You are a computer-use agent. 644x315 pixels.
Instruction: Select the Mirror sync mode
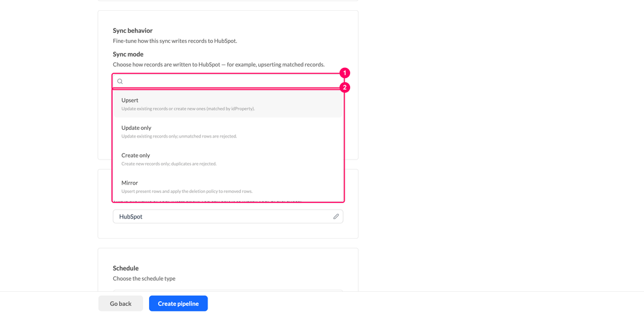coord(228,186)
